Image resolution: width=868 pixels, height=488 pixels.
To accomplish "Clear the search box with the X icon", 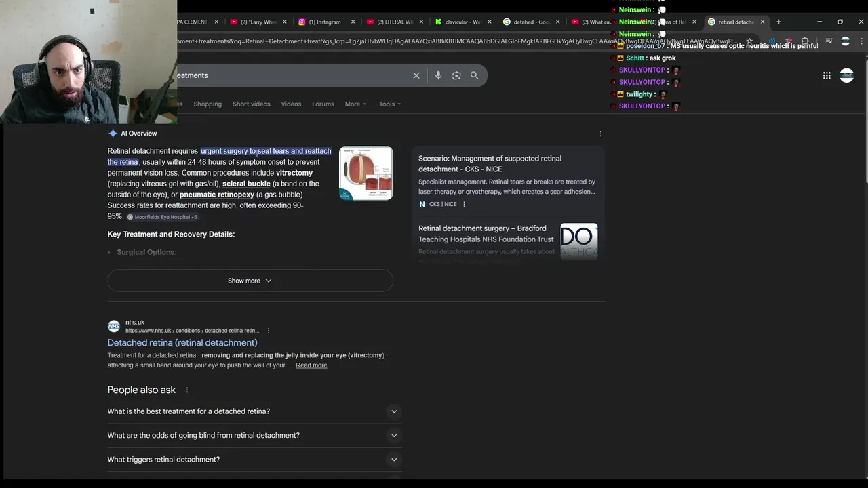I will [x=416, y=75].
